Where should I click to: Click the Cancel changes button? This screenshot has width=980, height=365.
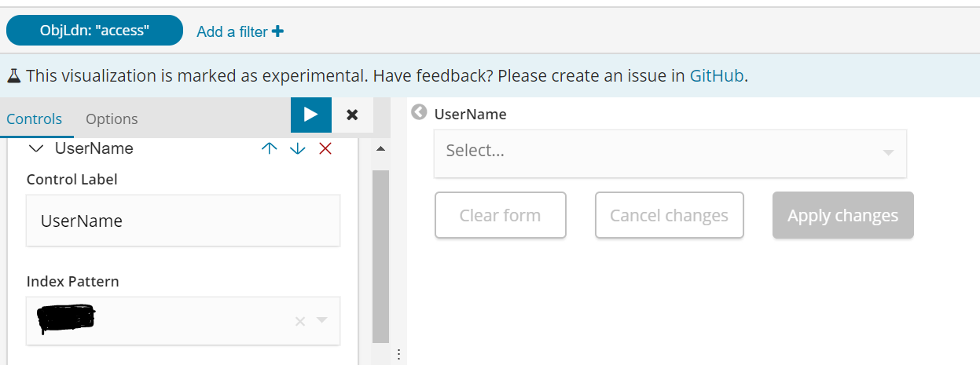[669, 215]
